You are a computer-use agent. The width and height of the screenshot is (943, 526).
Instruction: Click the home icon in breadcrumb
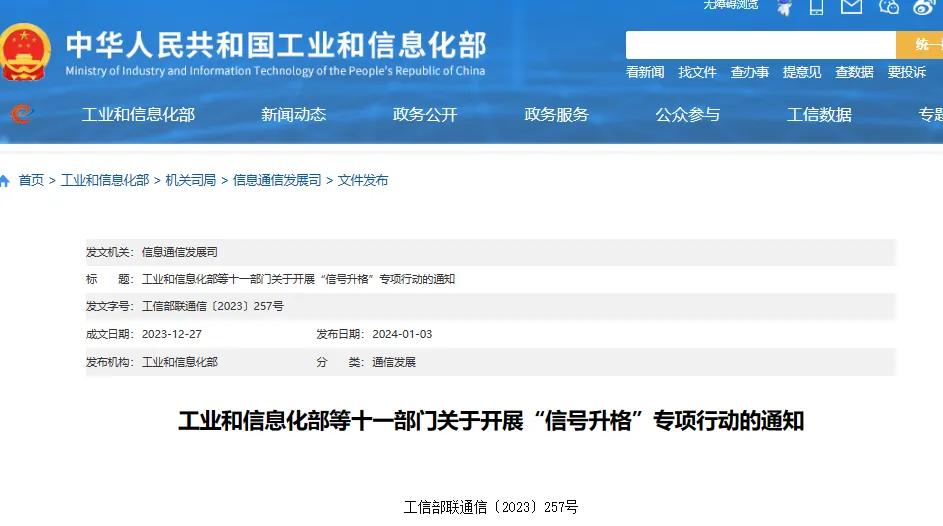click(x=4, y=180)
